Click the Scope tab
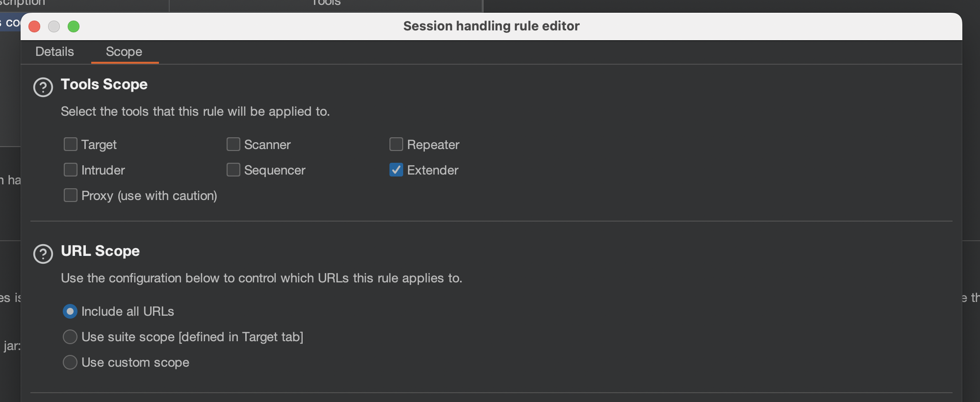Screen dimensions: 980x402 (124, 51)
